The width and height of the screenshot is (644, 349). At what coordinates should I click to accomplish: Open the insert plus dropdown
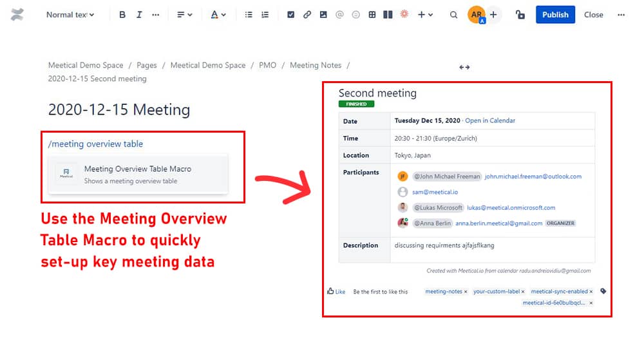coord(425,15)
